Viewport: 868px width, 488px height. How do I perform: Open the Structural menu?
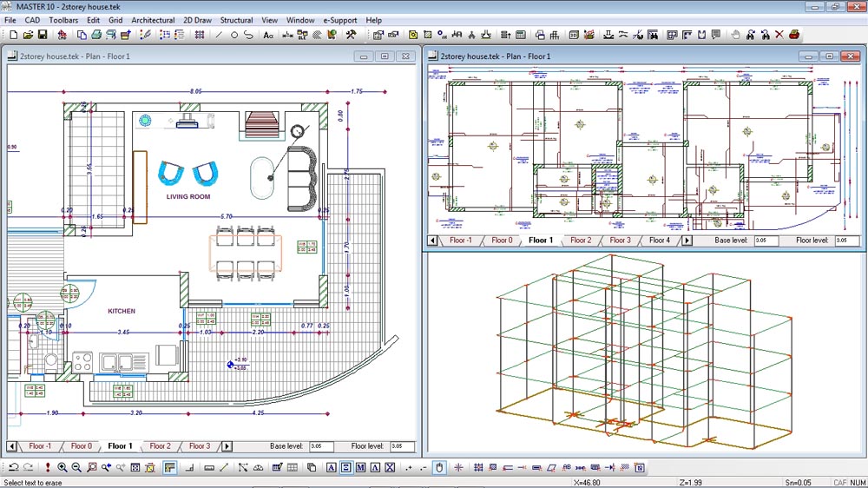point(236,20)
